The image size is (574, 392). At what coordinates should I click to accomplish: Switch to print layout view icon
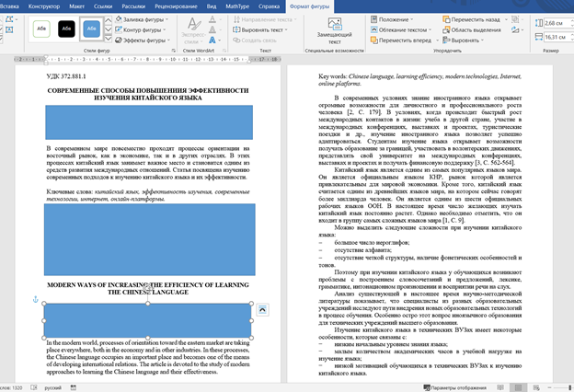pyautogui.click(x=519, y=387)
